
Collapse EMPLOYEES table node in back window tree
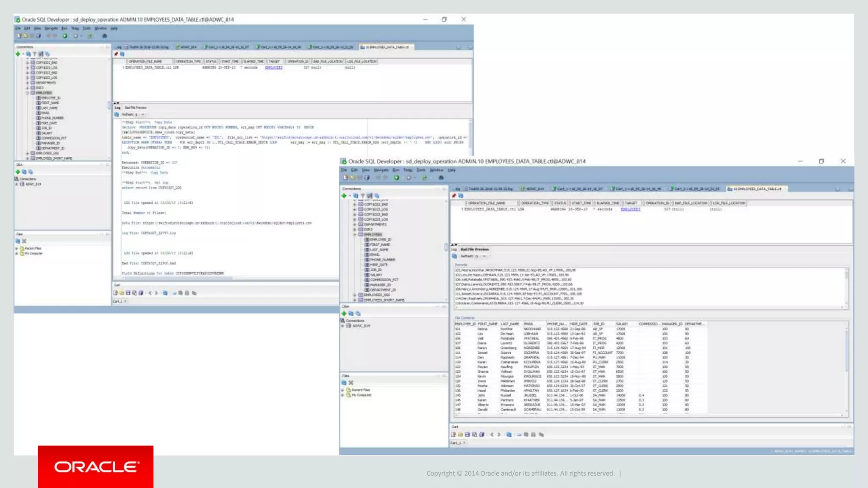(x=28, y=93)
